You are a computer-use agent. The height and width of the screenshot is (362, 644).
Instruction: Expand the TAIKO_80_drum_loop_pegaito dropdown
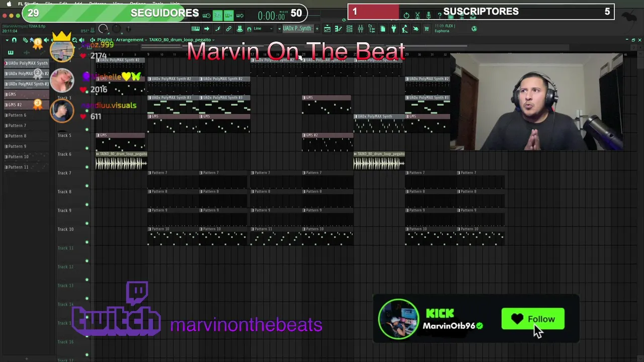(182, 40)
